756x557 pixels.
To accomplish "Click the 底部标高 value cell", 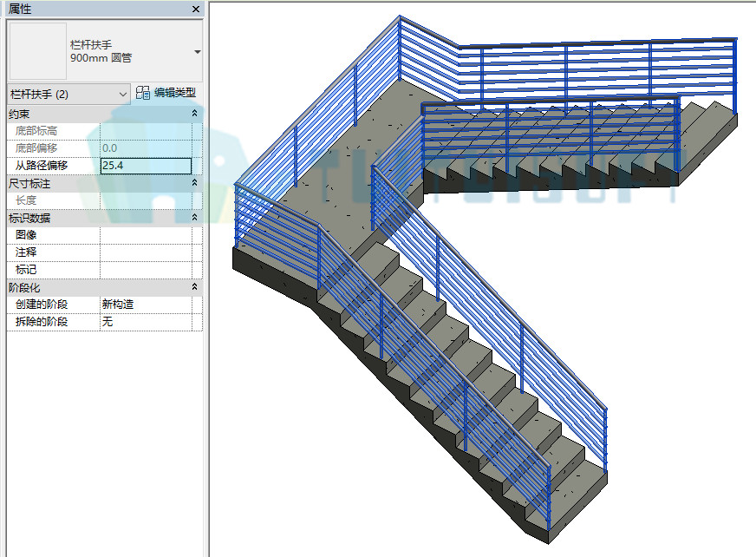I will click(x=147, y=131).
